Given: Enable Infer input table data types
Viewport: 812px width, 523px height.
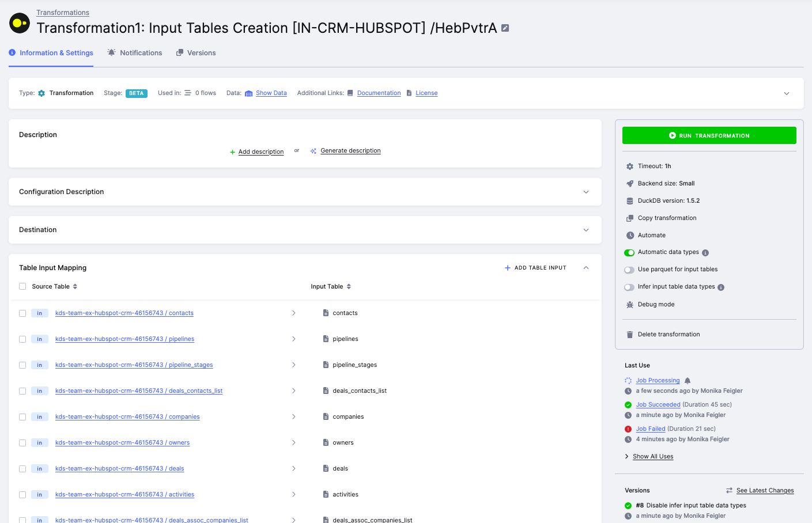Looking at the screenshot, I should pos(629,287).
